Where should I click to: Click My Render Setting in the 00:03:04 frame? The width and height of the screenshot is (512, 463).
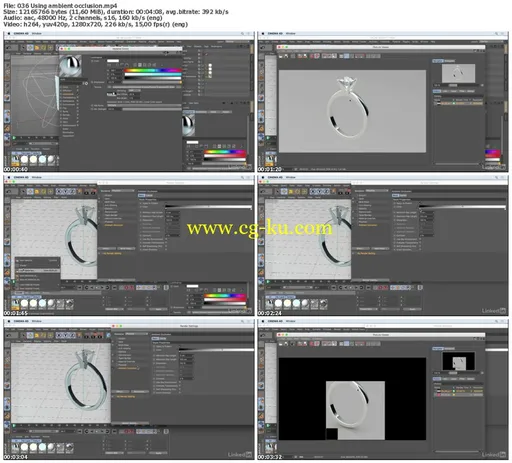(x=126, y=397)
